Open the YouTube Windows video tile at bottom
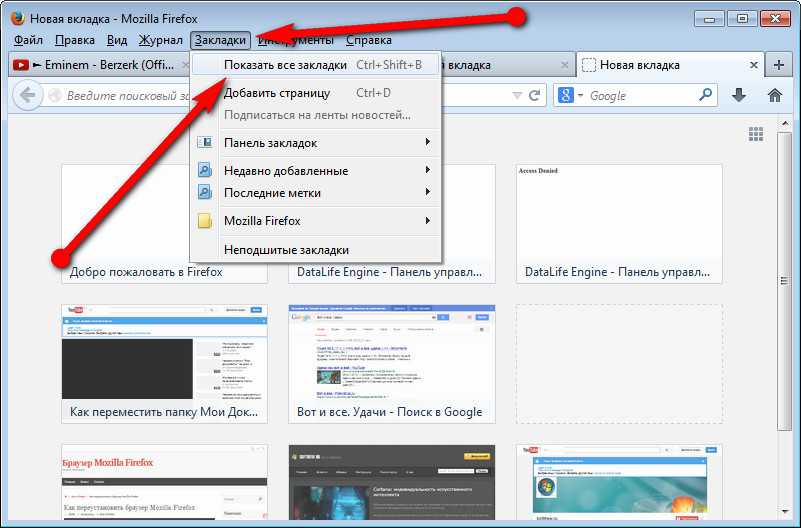 pyautogui.click(x=619, y=482)
